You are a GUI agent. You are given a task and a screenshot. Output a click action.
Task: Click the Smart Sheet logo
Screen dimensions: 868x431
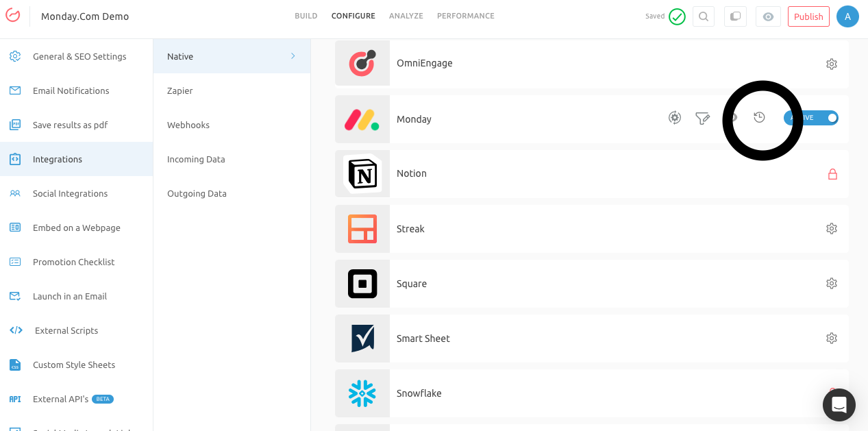pos(362,338)
